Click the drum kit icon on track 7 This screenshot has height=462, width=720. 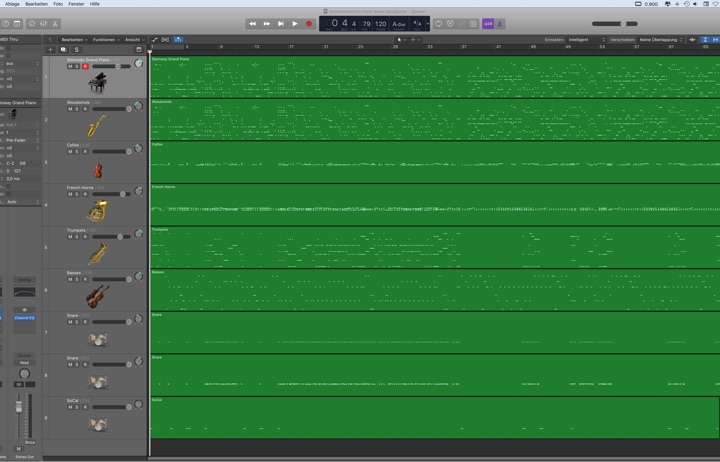(97, 339)
